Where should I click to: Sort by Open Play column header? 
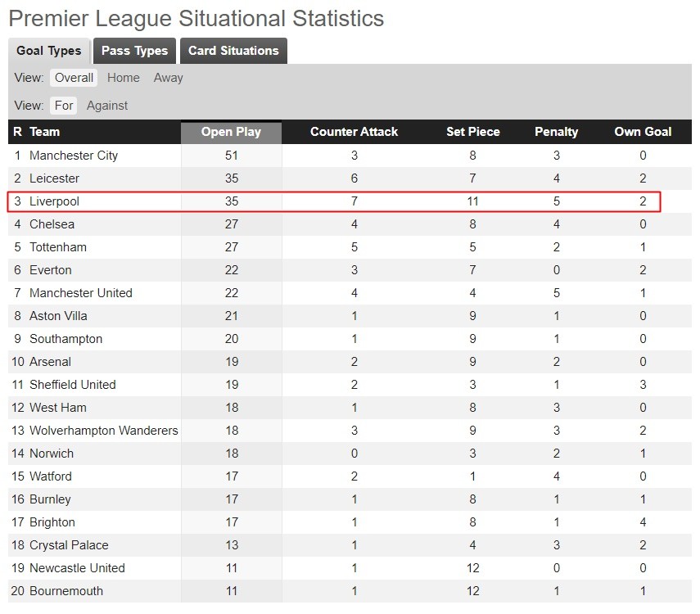(231, 132)
